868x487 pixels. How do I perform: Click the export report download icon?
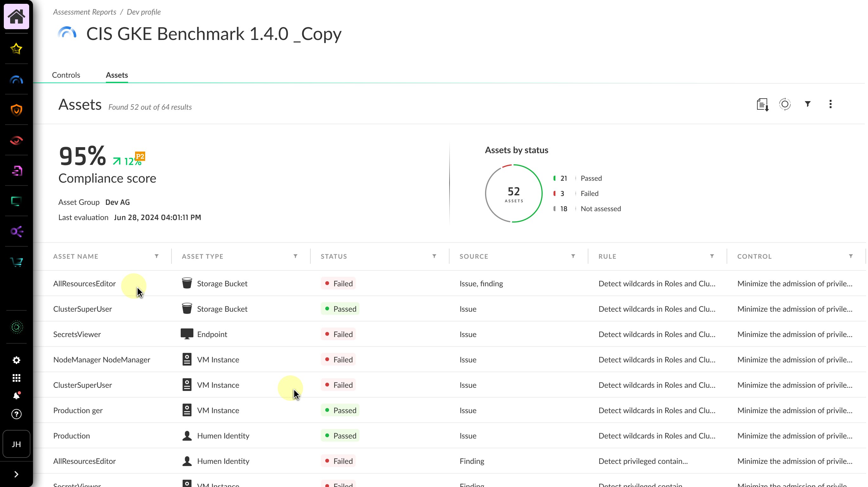762,105
